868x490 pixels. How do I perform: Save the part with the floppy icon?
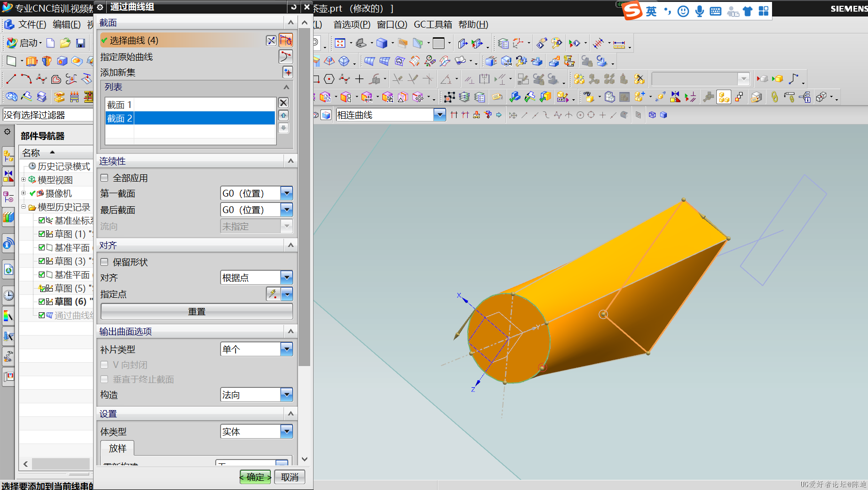point(80,43)
